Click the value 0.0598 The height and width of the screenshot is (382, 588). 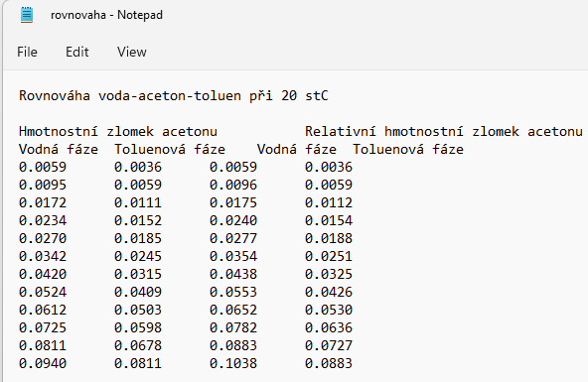click(138, 327)
